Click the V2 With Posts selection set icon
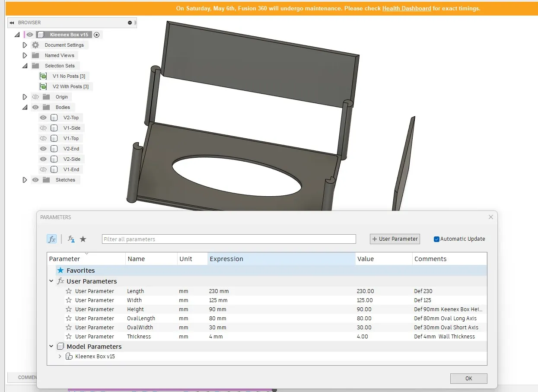Viewport: 538px width, 392px height. [x=43, y=86]
